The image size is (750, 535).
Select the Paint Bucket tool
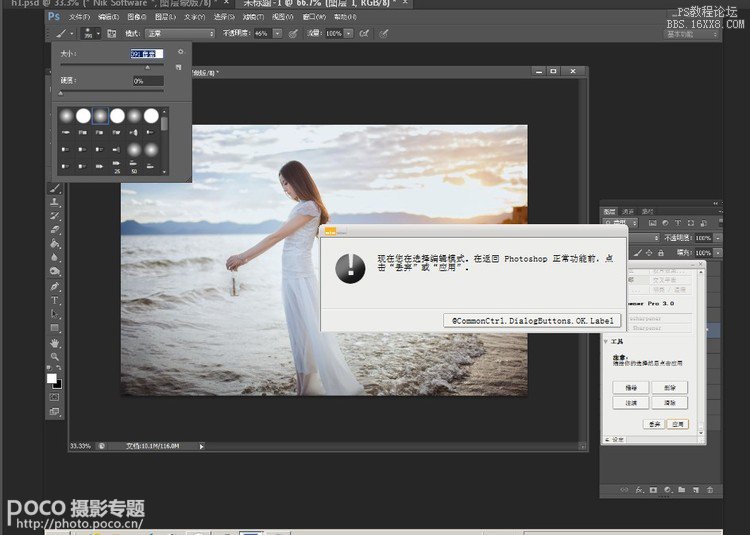click(x=55, y=244)
